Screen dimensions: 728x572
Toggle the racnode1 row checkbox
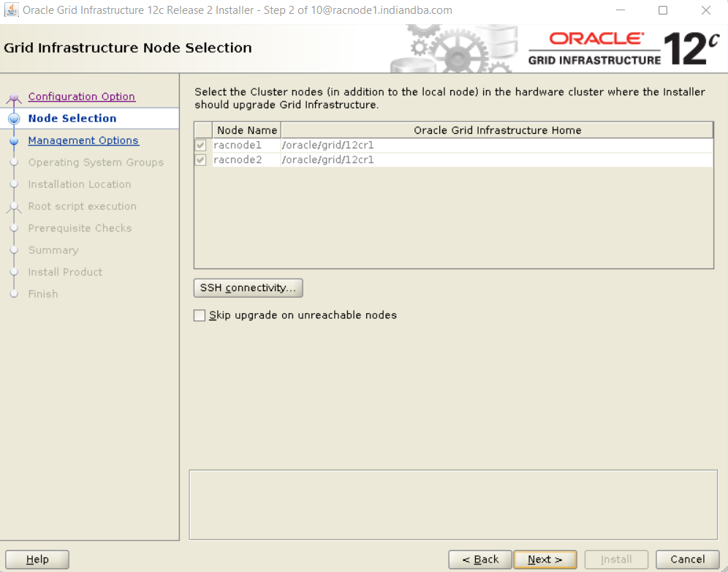point(200,145)
